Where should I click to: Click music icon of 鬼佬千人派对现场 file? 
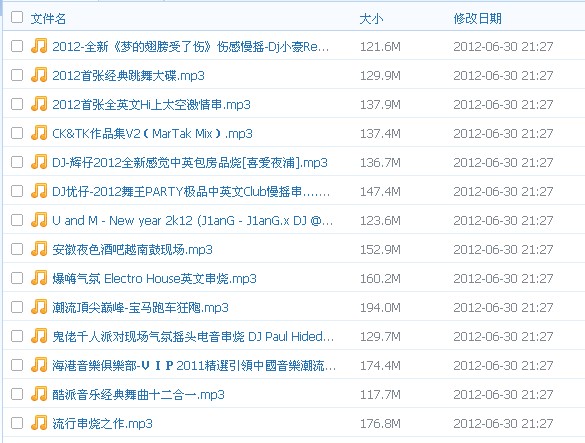click(x=39, y=336)
